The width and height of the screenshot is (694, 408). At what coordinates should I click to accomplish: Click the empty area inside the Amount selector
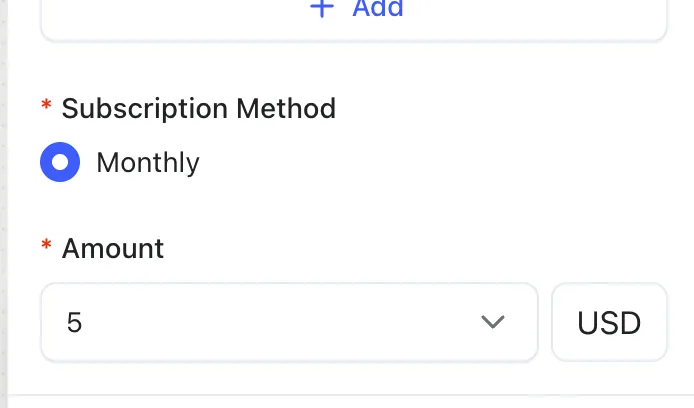tap(280, 322)
